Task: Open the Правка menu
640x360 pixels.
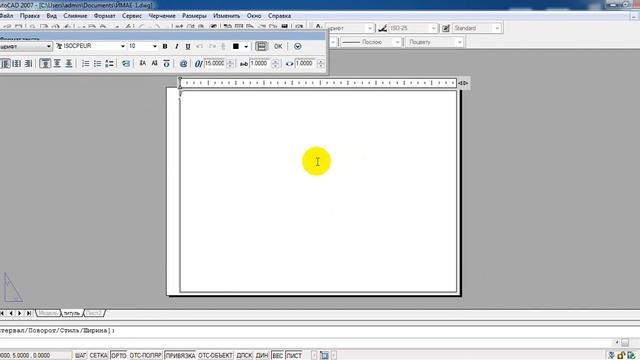Action: (x=30, y=16)
